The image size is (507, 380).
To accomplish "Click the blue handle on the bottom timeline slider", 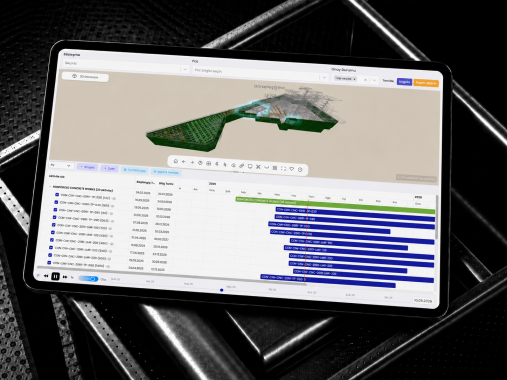I will tap(221, 290).
